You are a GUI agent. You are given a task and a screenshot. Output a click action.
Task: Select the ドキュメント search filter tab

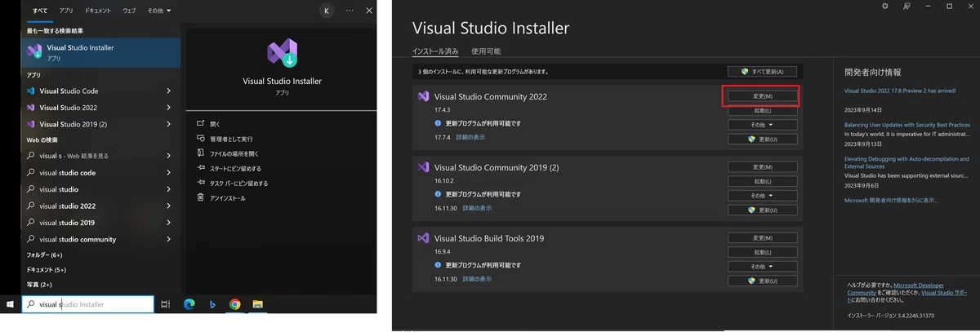click(97, 11)
